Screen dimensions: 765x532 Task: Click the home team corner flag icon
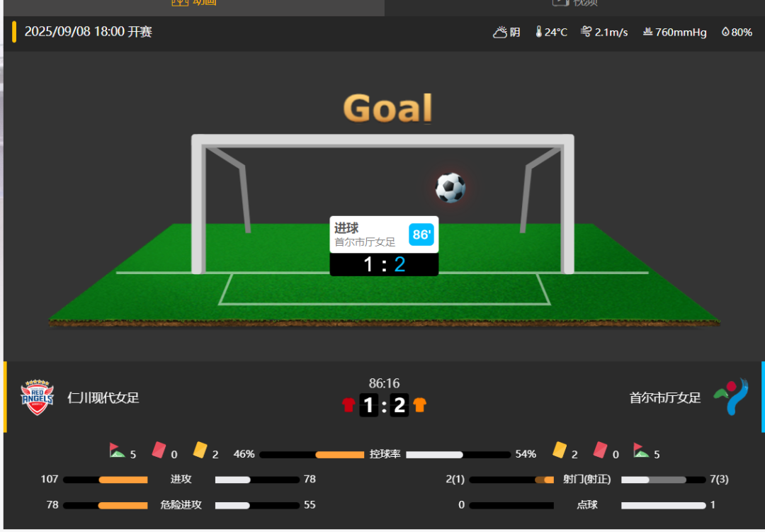coord(117,450)
